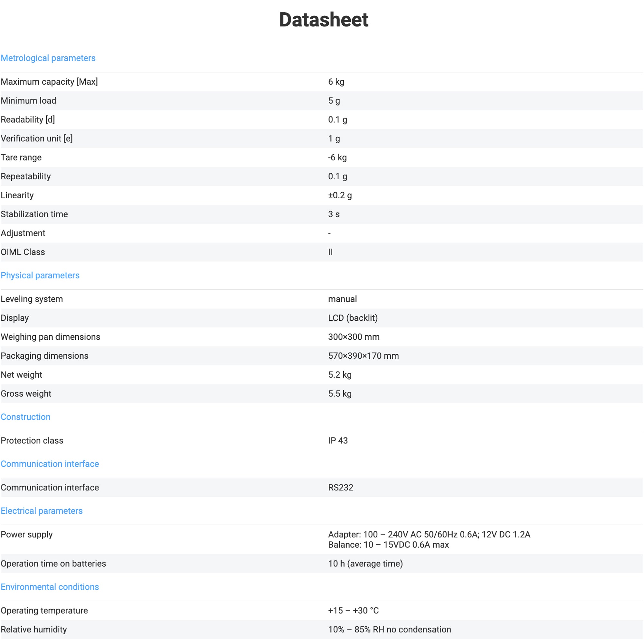The image size is (644, 644).
Task: Click the Power supply row label
Action: (27, 534)
